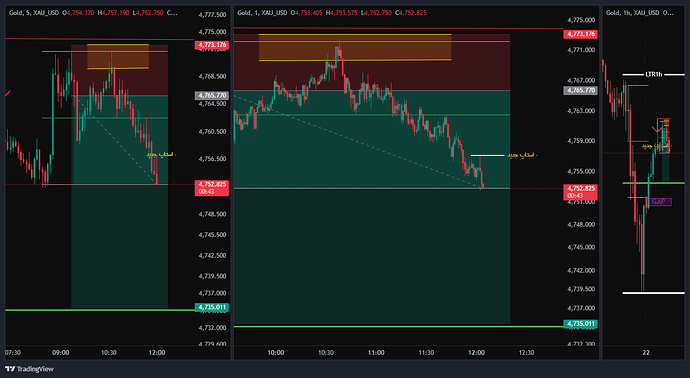Select the Gold, 5, XAU_USD chart title
The height and width of the screenshot is (378, 690).
[34, 13]
